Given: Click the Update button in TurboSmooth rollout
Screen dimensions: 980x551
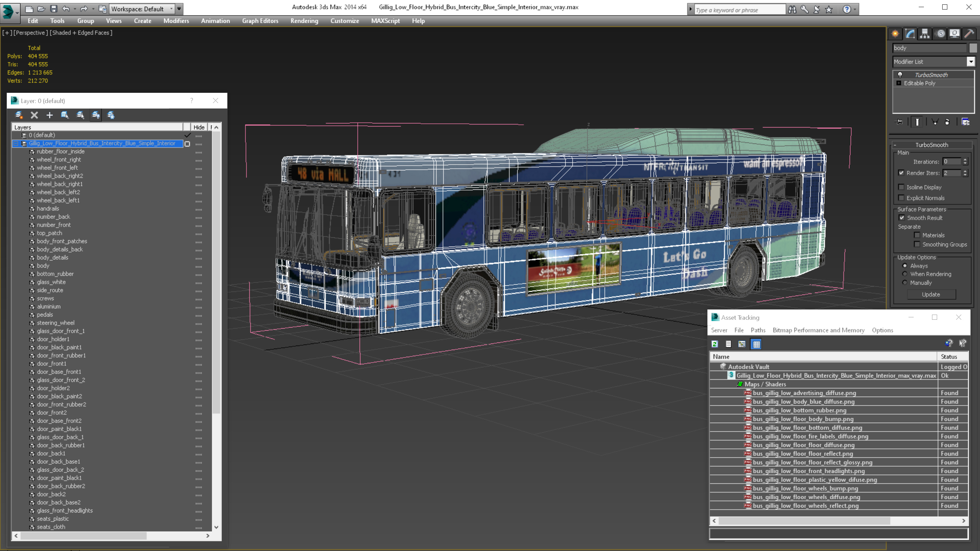Looking at the screenshot, I should tap(931, 294).
